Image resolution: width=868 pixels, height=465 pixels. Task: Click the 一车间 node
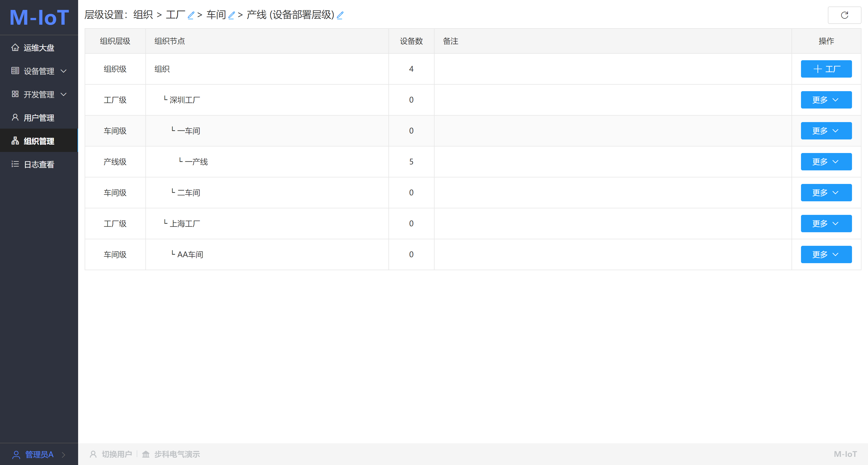(189, 131)
